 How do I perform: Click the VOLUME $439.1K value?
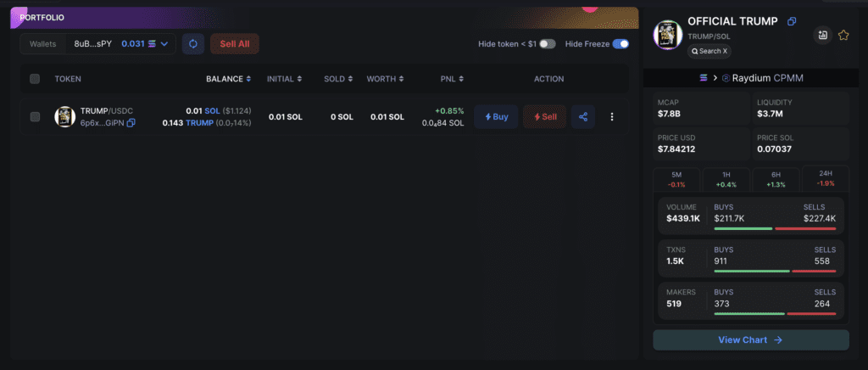coord(683,218)
